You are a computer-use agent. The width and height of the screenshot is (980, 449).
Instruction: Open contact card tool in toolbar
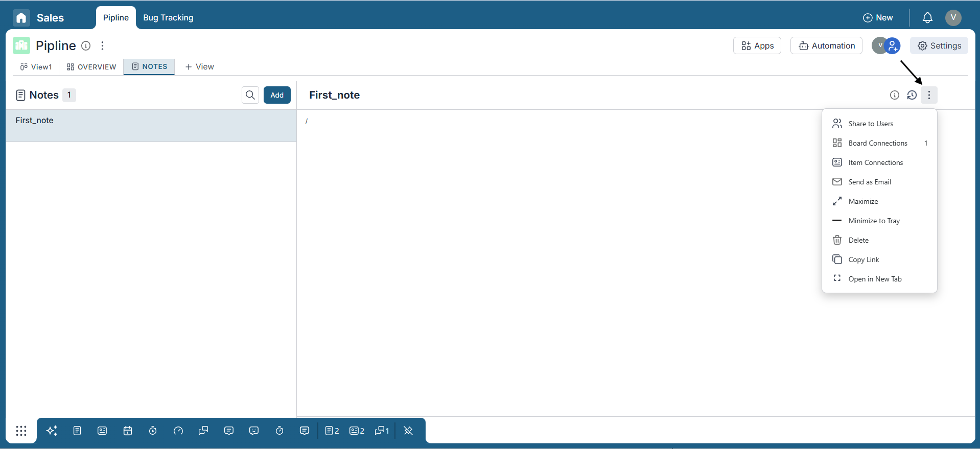(102, 431)
